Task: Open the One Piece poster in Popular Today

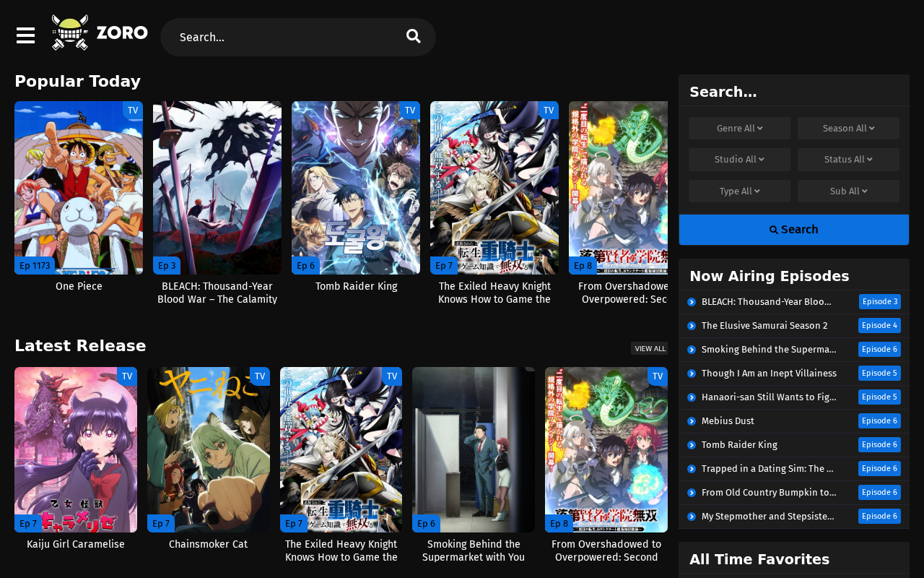Action: click(79, 188)
